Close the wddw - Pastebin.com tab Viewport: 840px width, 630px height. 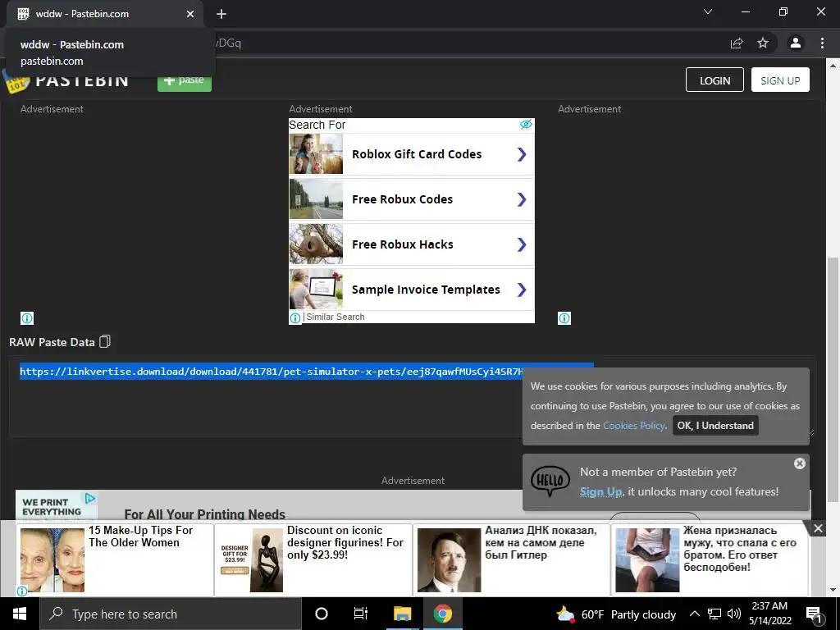point(190,14)
